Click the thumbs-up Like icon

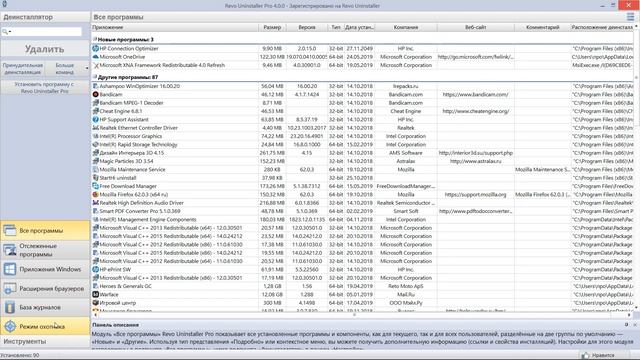[585, 355]
